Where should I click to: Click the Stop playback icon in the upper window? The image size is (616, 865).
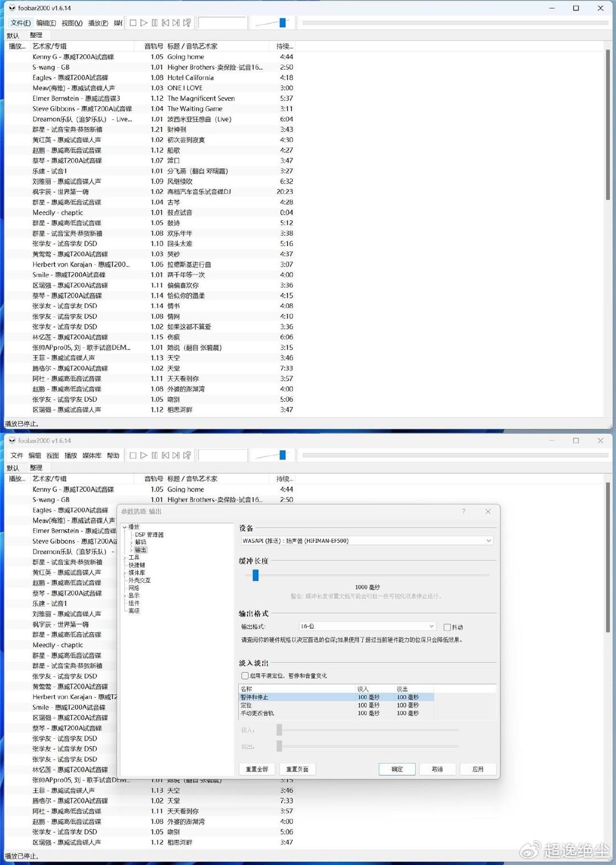(133, 23)
